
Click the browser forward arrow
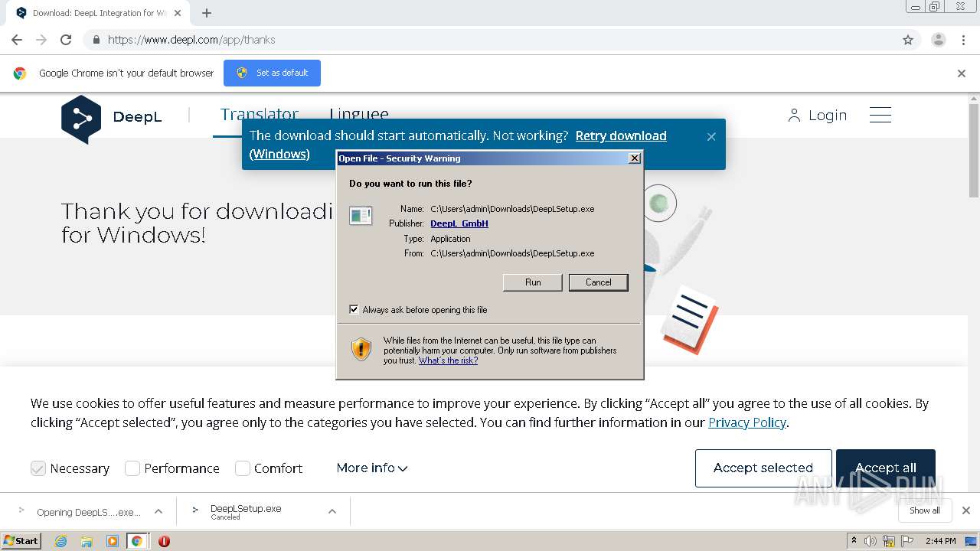41,40
